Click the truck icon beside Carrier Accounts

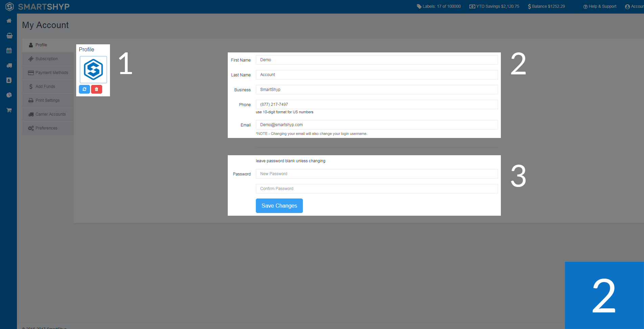31,114
